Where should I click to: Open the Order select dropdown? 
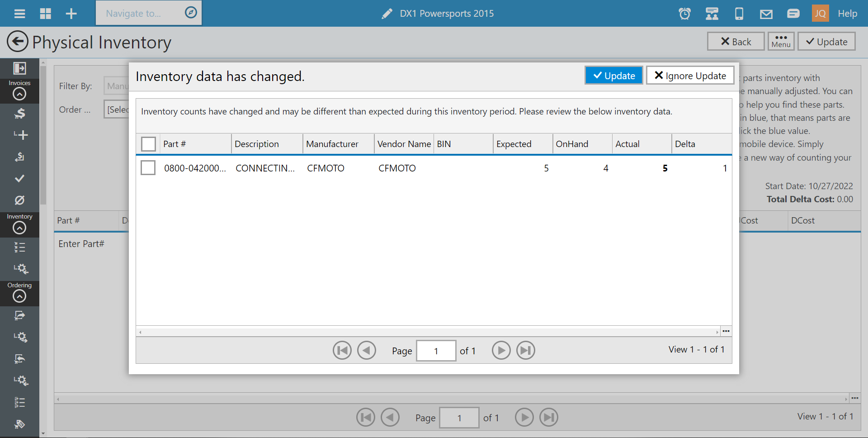[117, 109]
